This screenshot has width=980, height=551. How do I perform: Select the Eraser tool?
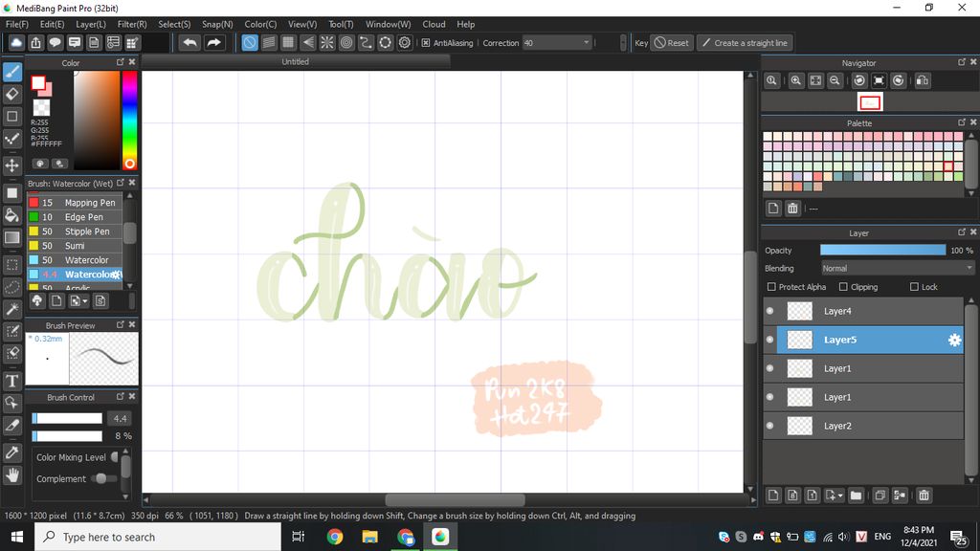[x=11, y=94]
